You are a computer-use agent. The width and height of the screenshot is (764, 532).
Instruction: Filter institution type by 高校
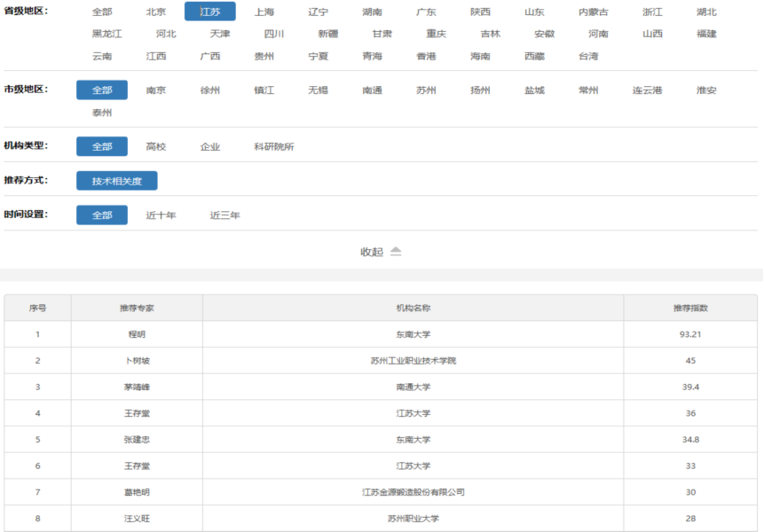pos(156,146)
